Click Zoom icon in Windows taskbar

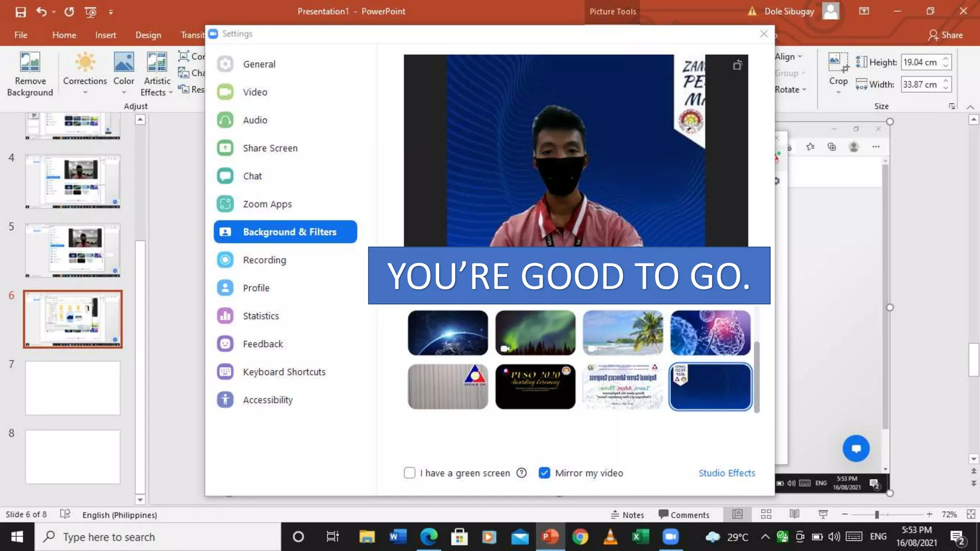point(670,537)
